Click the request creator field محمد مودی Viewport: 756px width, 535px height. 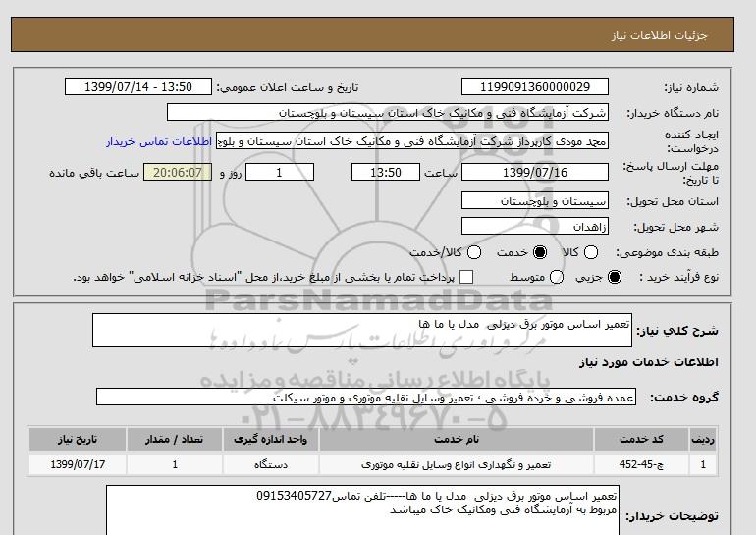click(412, 141)
